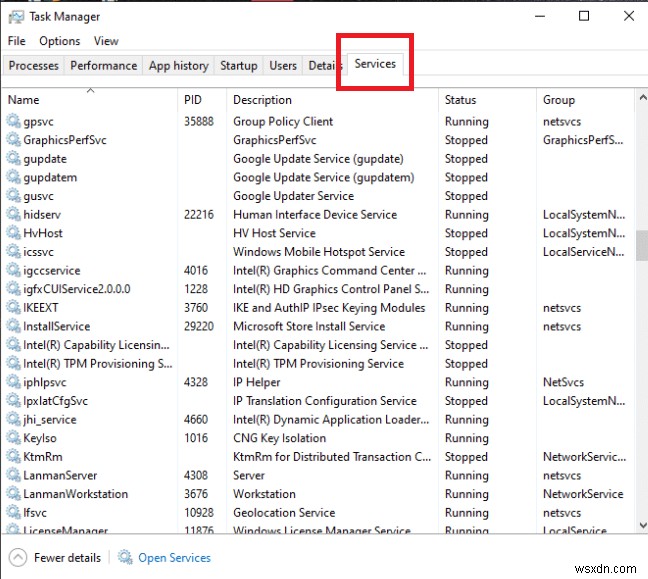Click the NetworkService group of LanmanWorkstation
Screen dimensions: 648x579
(583, 494)
